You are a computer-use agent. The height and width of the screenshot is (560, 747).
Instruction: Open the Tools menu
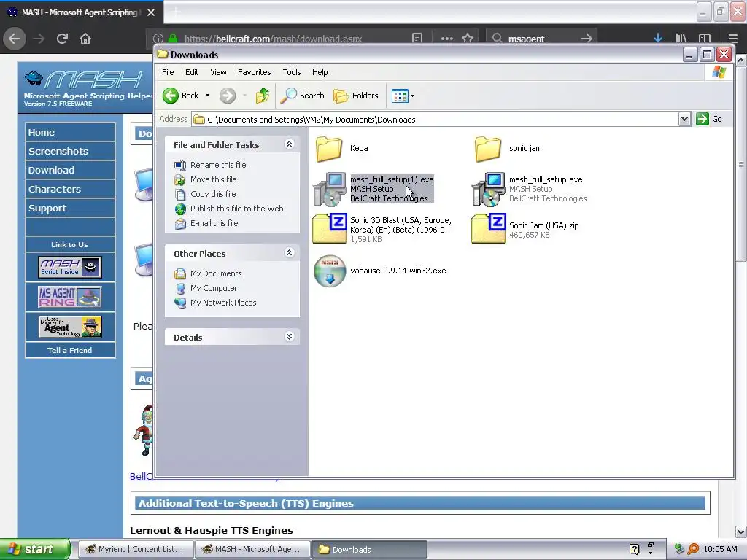292,72
